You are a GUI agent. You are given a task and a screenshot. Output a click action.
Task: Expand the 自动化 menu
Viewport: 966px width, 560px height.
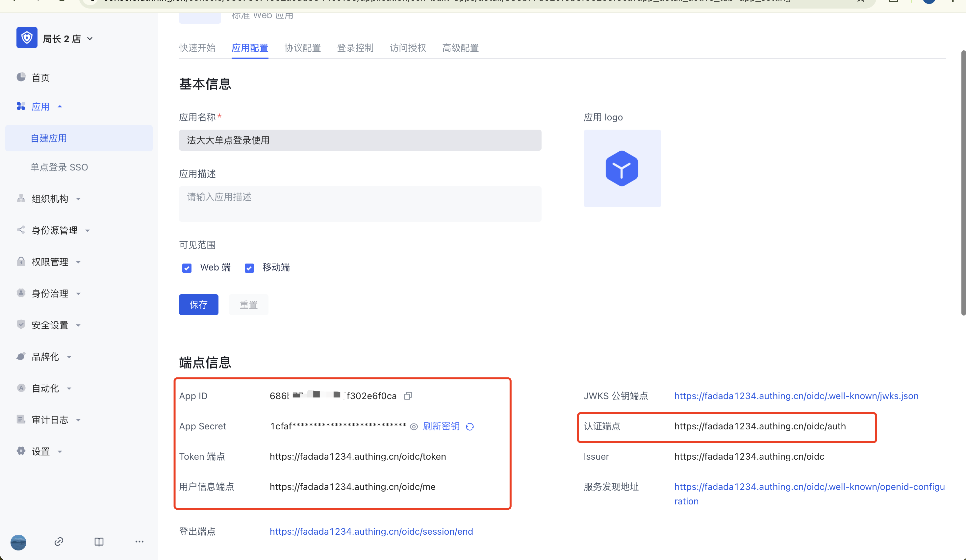click(69, 388)
